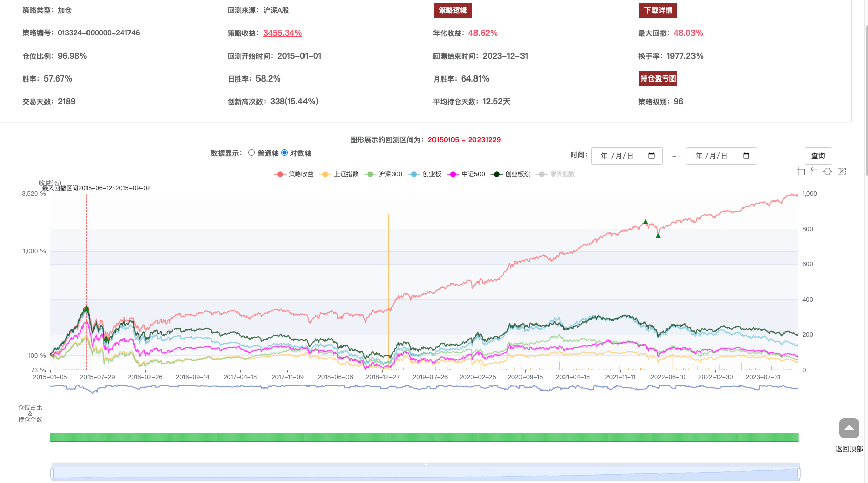Screen dimensions: 868x483
Task: Click the 胜率 value 57.67%
Action: 58,78
